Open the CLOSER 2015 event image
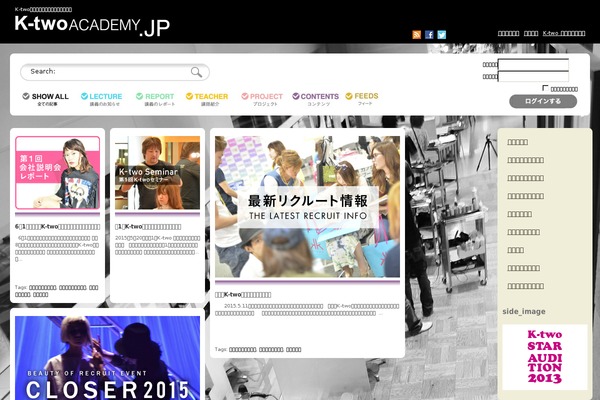Screen dimensions: 600x400 (107, 358)
